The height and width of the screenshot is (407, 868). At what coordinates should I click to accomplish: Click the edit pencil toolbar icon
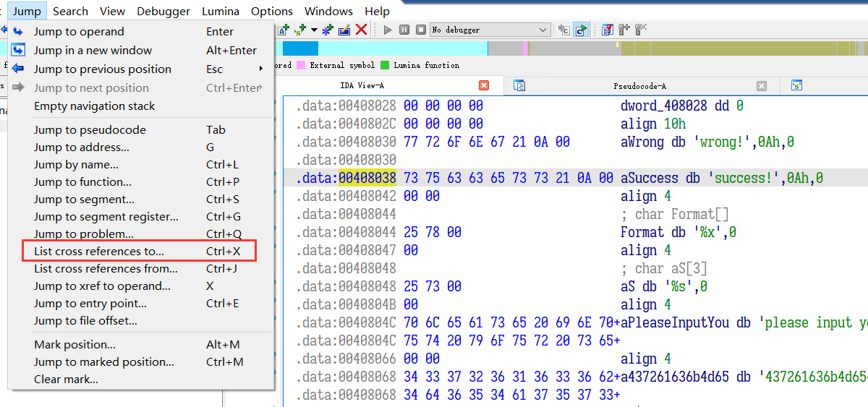pos(345,30)
